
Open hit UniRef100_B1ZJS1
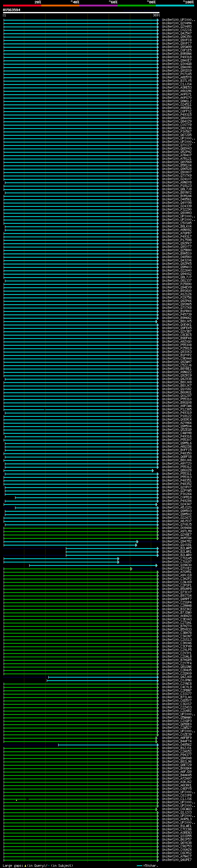(x=177, y=748)
